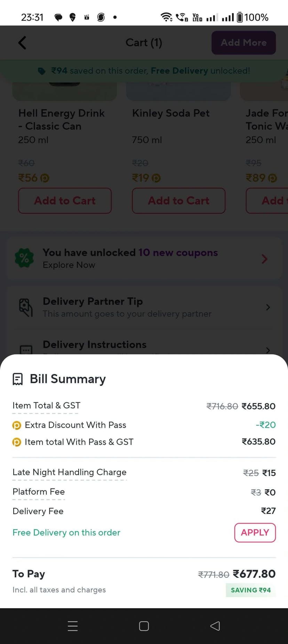Add Hell Energy Drink to cart

[x=65, y=201]
